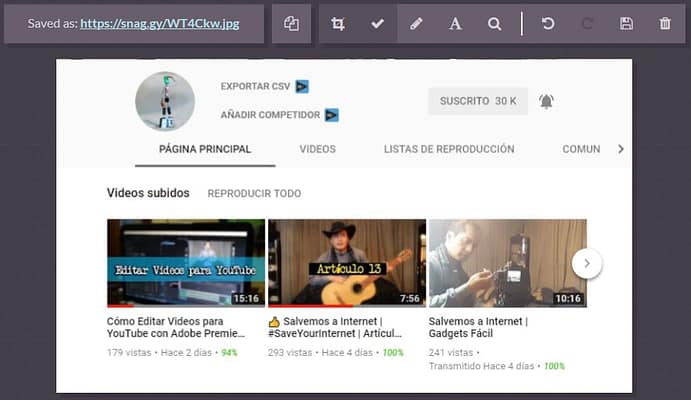Click the blue icon beside Añadir Competidor
The height and width of the screenshot is (400, 691).
coord(332,115)
